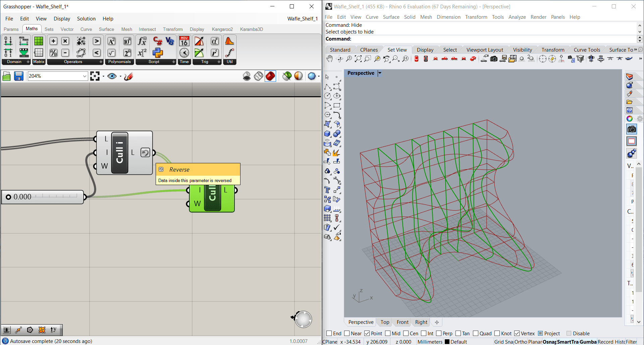Open the zoom percentage dropdown
Viewport: 644px width, 345px height.
tap(85, 76)
